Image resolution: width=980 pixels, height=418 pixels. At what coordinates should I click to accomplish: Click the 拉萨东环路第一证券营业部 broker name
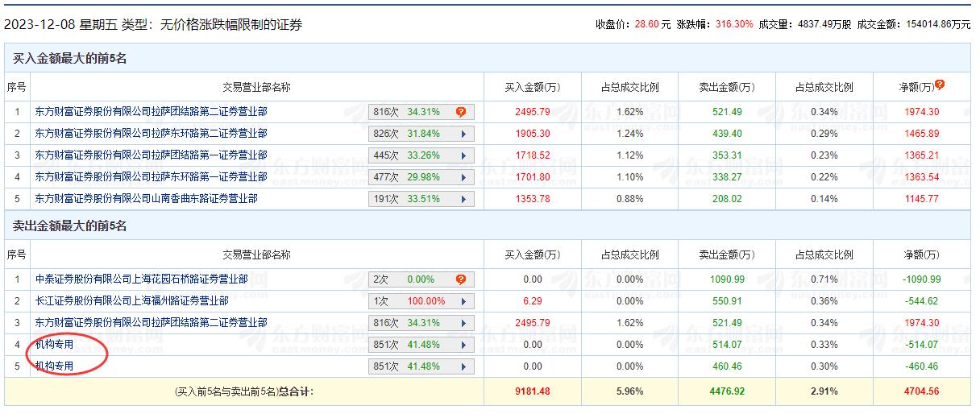(151, 176)
